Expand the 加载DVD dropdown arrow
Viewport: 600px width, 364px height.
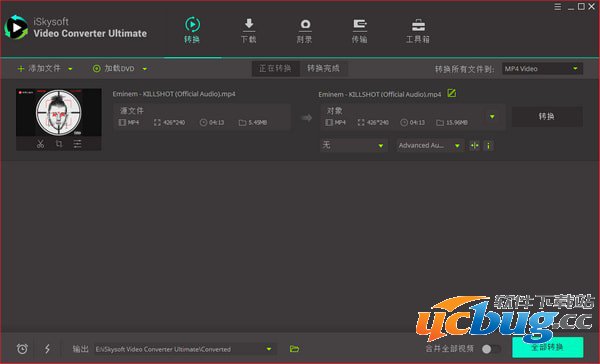[x=145, y=69]
